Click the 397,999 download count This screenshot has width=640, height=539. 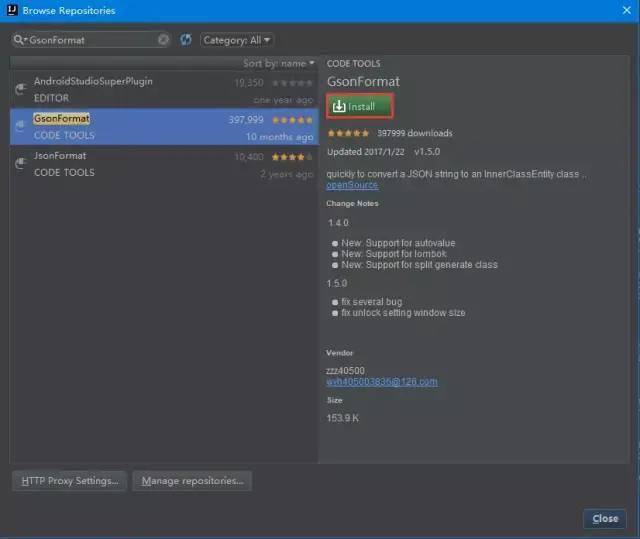(246, 120)
